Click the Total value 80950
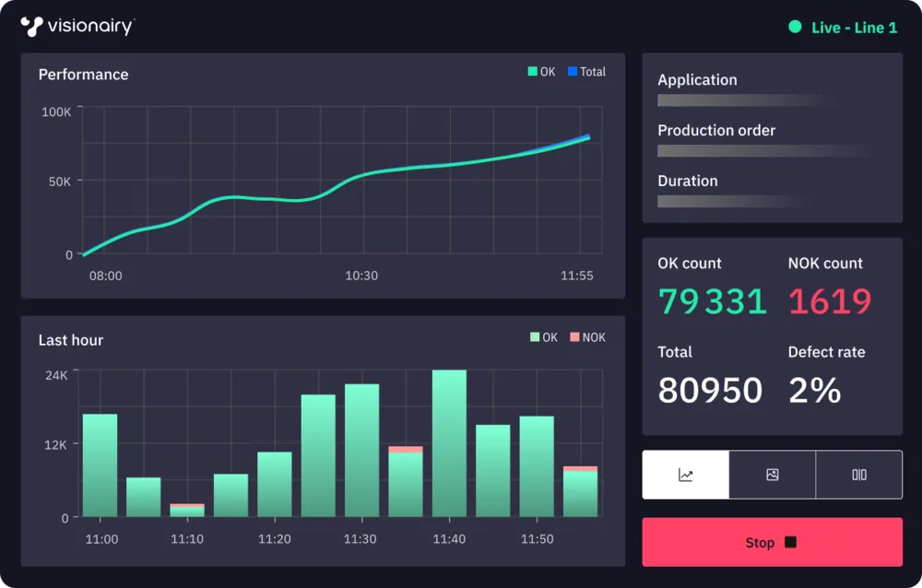 tap(710, 390)
